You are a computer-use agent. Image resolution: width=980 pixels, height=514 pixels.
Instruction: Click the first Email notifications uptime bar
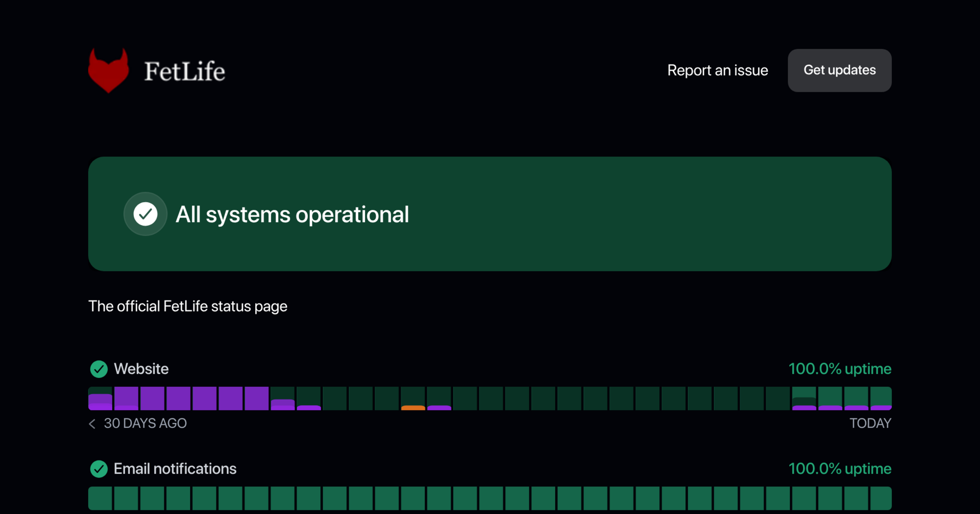[100, 498]
